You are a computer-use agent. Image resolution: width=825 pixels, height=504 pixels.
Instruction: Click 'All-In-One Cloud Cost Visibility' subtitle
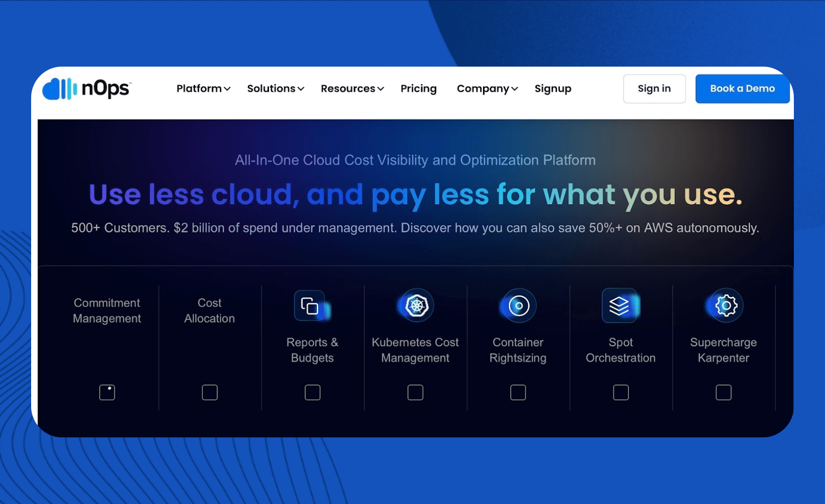[415, 160]
